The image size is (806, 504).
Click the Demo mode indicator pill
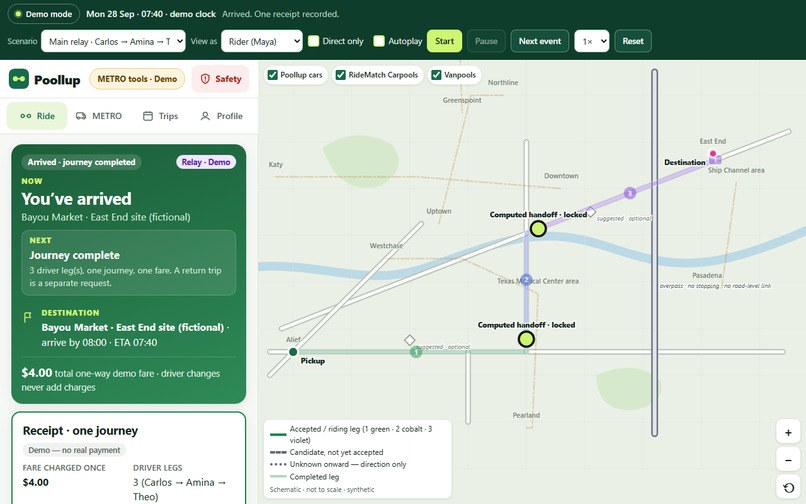click(x=44, y=14)
